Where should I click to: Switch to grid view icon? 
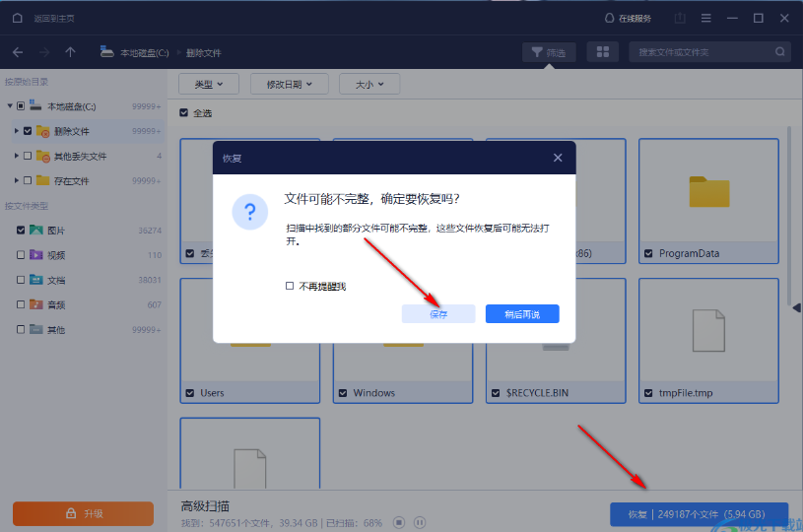tap(603, 51)
